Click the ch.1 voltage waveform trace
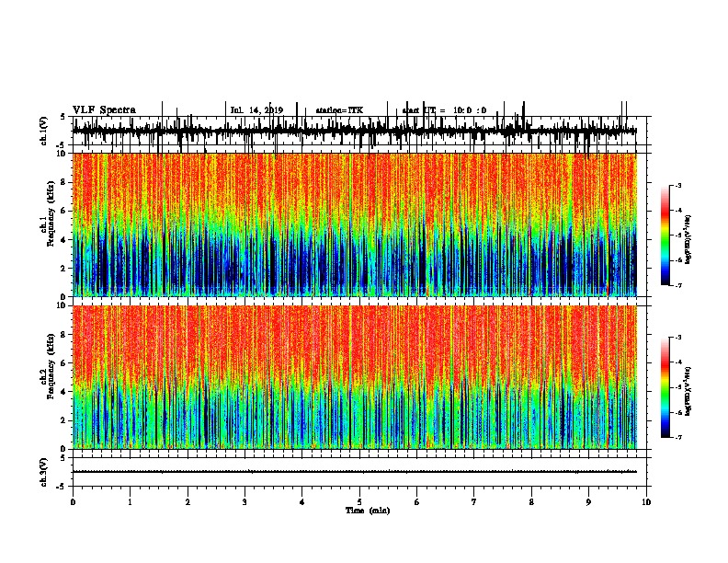The width and height of the screenshot is (728, 563). coord(355,131)
